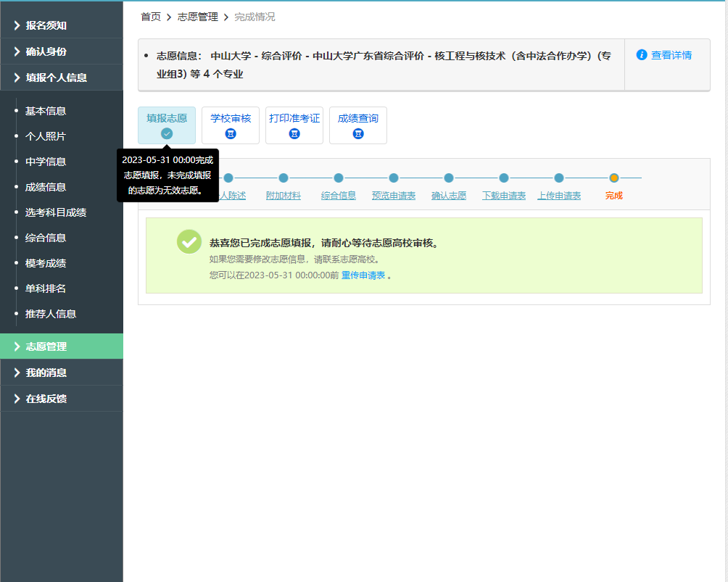Open 综合信息 in the sidebar

46,238
